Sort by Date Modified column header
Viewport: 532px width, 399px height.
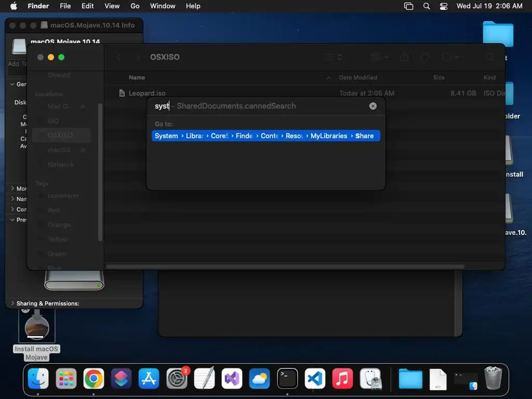point(358,77)
